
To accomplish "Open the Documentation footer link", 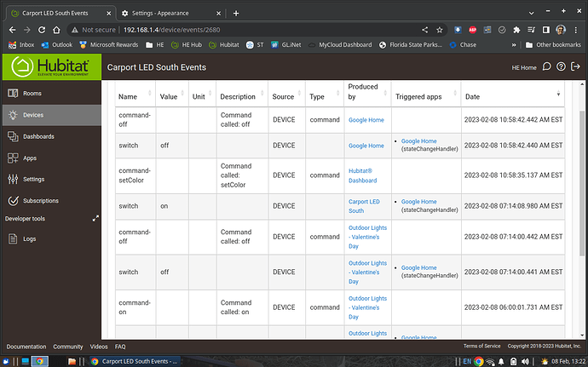I will coord(26,347).
